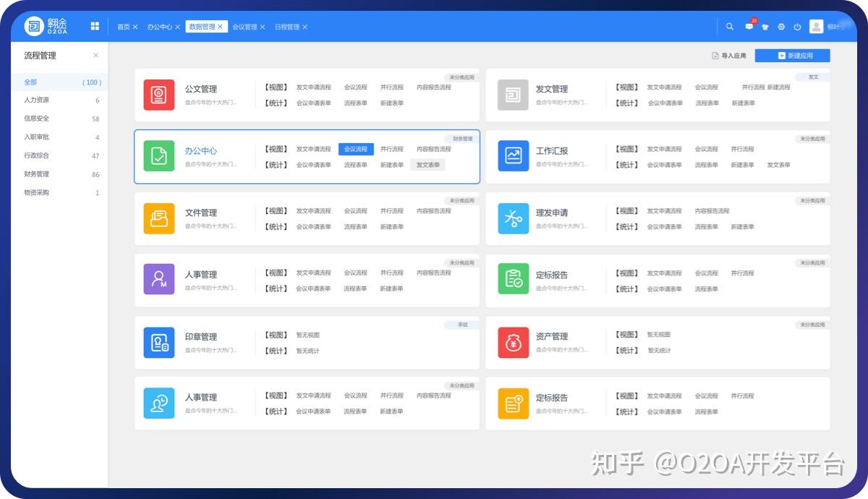Open the theme shirt icon
Image resolution: width=868 pixels, height=499 pixels.
pos(765,27)
